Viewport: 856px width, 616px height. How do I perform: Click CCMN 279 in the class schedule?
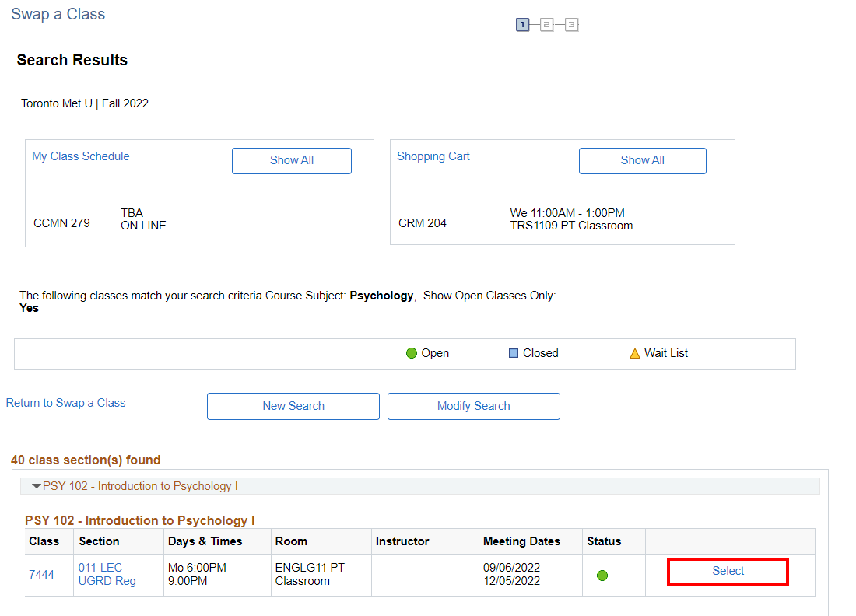click(x=61, y=223)
